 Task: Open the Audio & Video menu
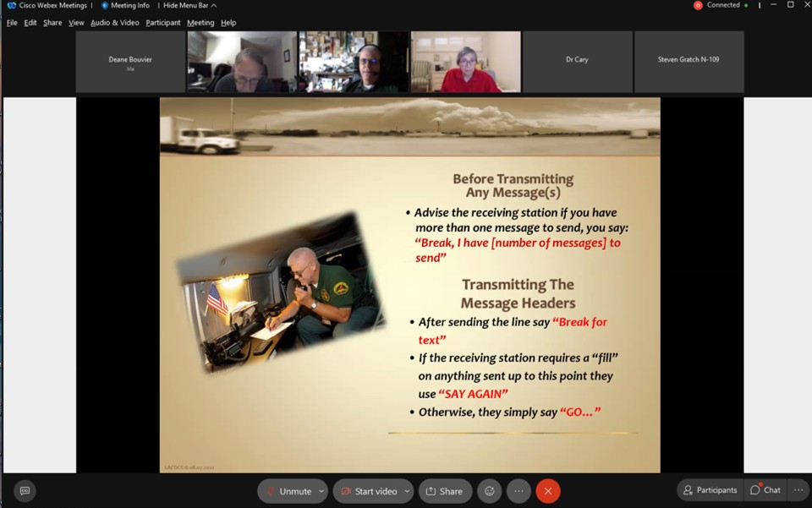pos(114,23)
